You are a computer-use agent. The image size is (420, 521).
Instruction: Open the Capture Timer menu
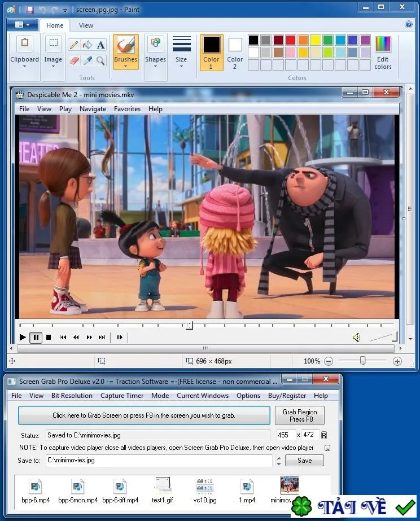[122, 396]
